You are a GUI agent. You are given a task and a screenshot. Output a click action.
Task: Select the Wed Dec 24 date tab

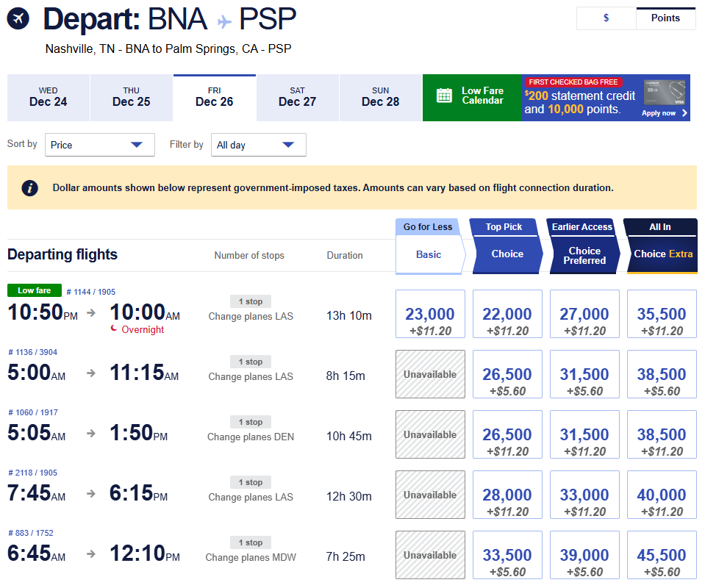click(48, 98)
